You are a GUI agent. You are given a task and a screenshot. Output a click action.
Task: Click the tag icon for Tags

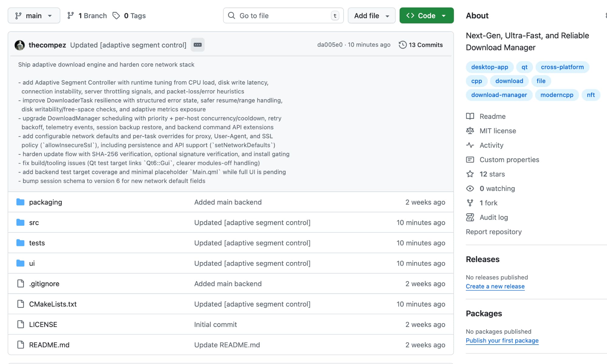click(x=116, y=15)
